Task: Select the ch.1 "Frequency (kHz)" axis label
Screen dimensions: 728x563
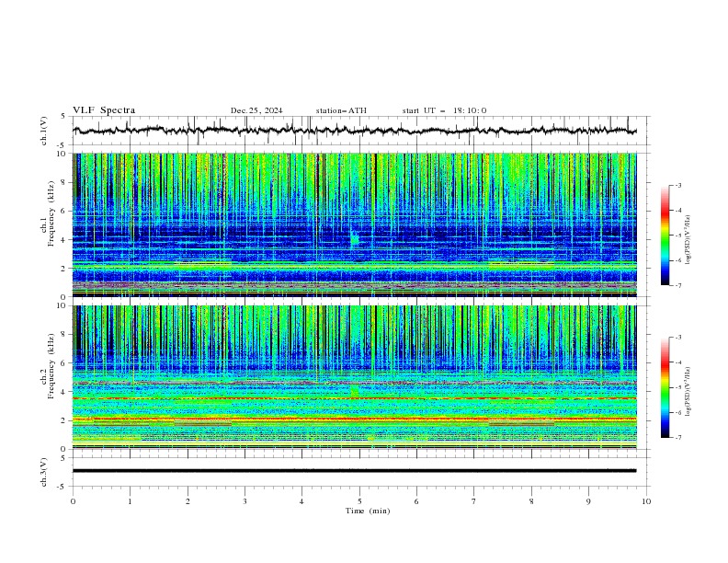Action: point(51,213)
